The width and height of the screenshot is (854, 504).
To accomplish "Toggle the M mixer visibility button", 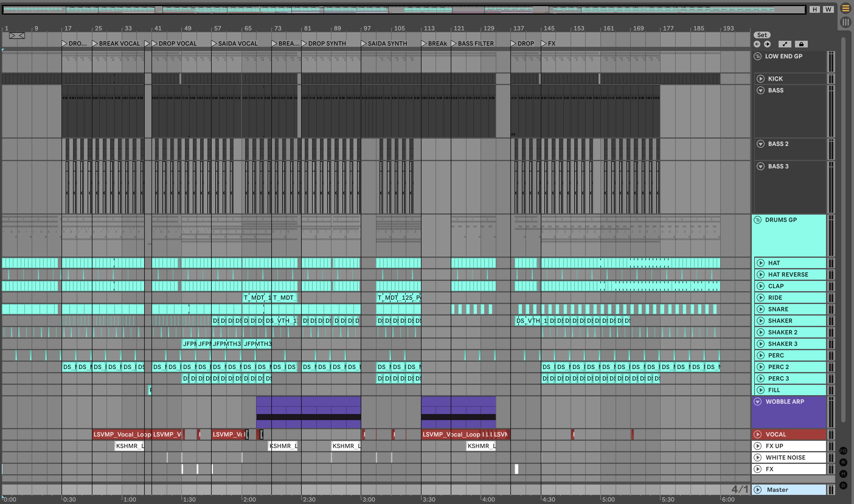I will pyautogui.click(x=843, y=474).
